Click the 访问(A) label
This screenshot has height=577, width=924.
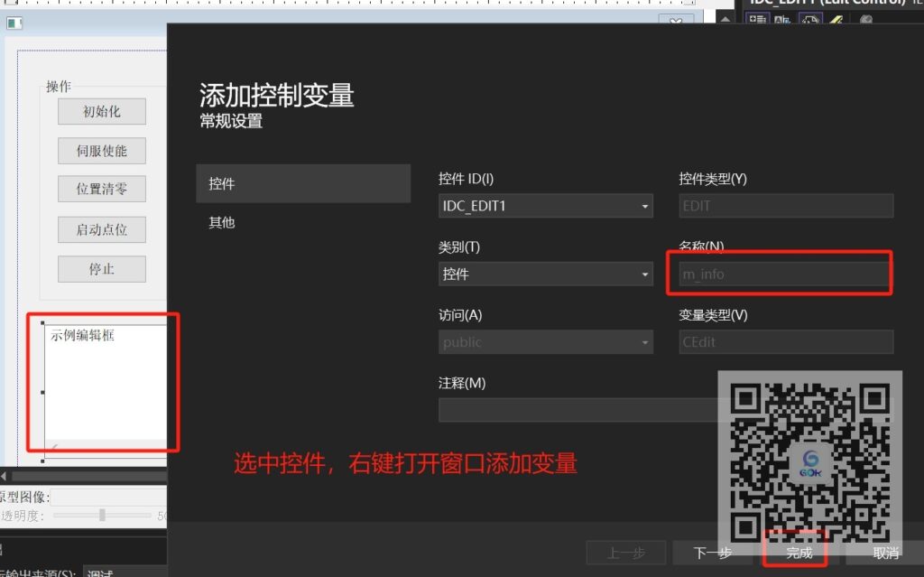459,315
